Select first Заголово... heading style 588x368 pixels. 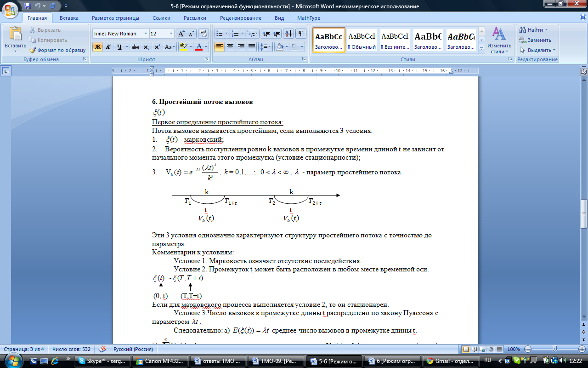click(x=329, y=40)
